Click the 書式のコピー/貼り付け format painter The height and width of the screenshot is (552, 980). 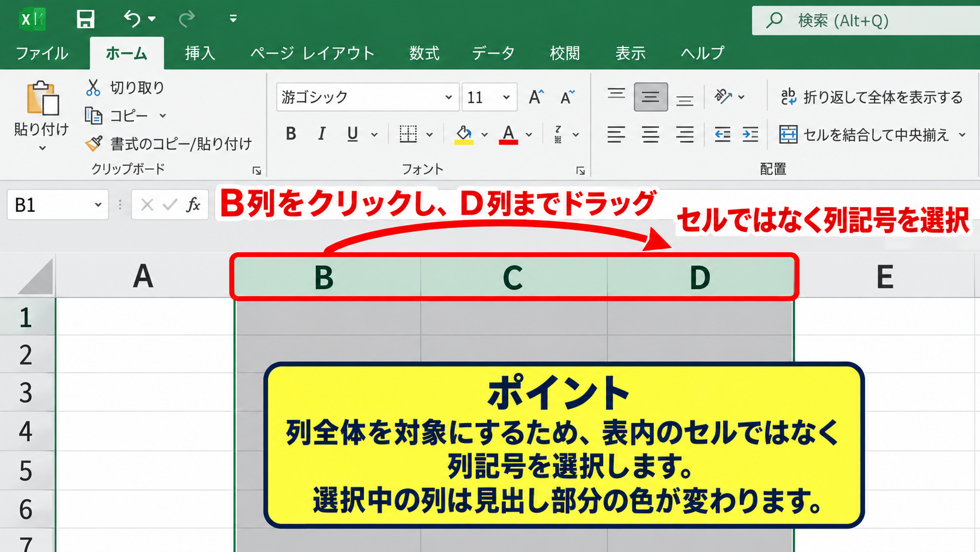[169, 144]
